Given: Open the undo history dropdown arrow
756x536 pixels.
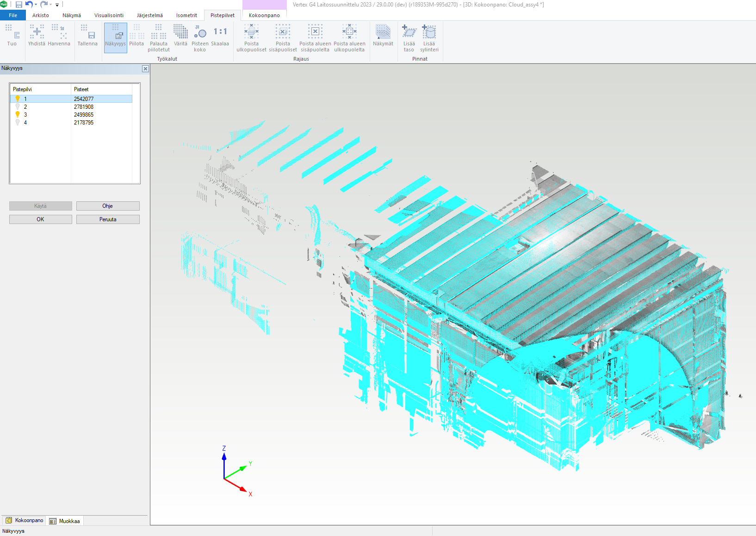Looking at the screenshot, I should click(36, 5).
